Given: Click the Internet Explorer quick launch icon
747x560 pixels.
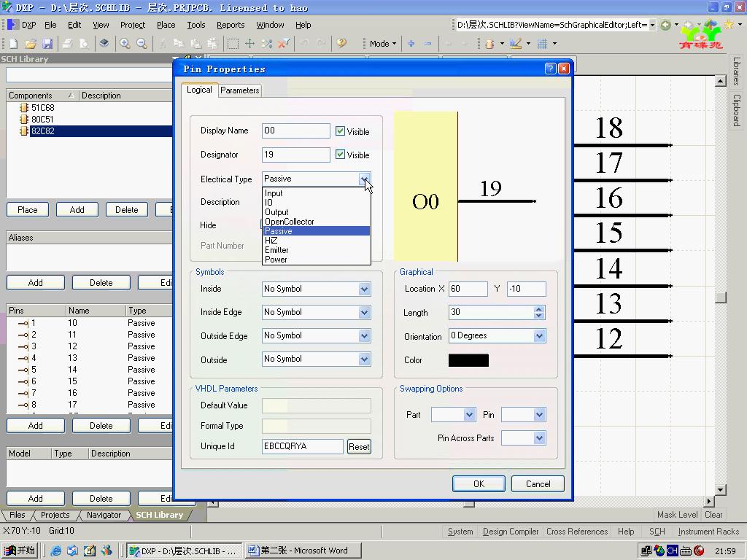Looking at the screenshot, I should coord(55,551).
